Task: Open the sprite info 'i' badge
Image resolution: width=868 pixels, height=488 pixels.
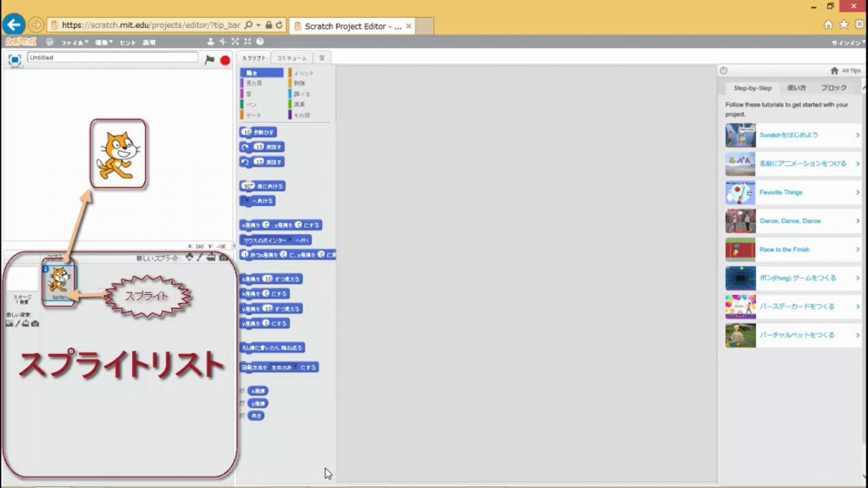Action: [46, 269]
